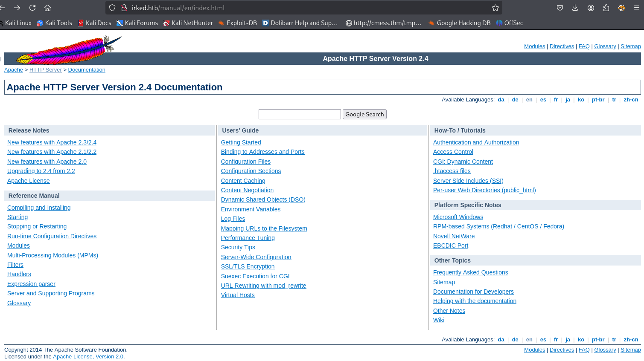Go forward with the browser forward arrow
Image resolution: width=644 pixels, height=361 pixels.
coord(17,8)
